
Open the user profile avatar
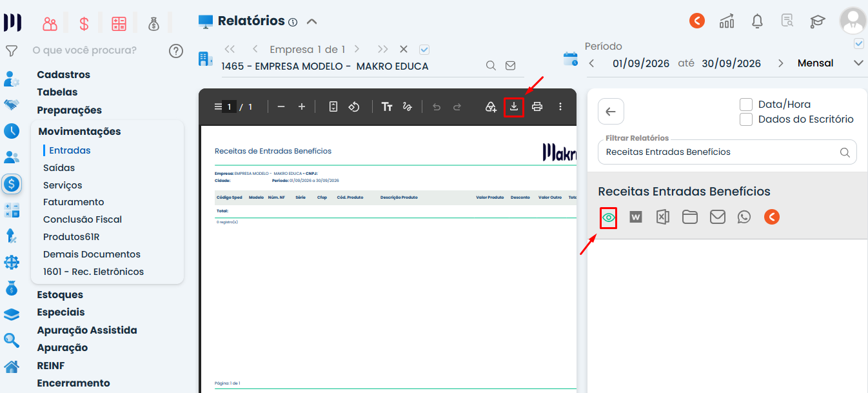pos(853,21)
